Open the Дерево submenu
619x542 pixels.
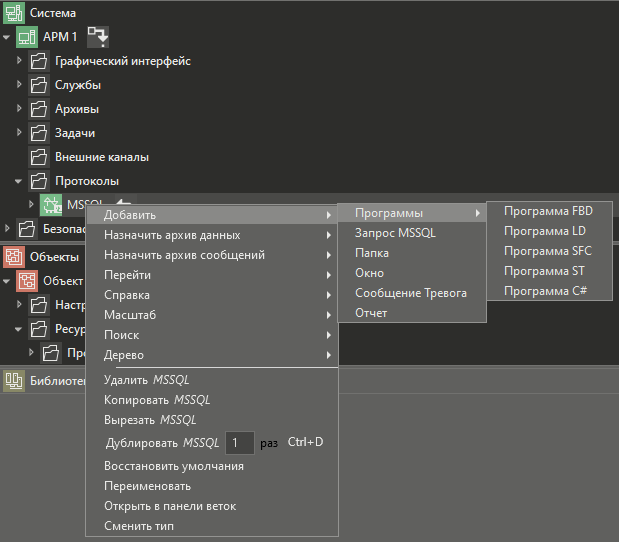tap(212, 355)
